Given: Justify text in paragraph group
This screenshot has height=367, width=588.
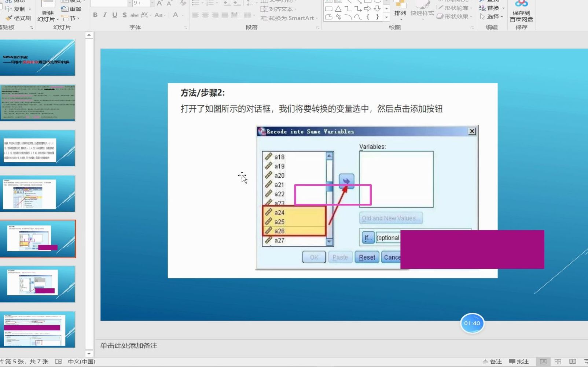Looking at the screenshot, I should click(225, 15).
